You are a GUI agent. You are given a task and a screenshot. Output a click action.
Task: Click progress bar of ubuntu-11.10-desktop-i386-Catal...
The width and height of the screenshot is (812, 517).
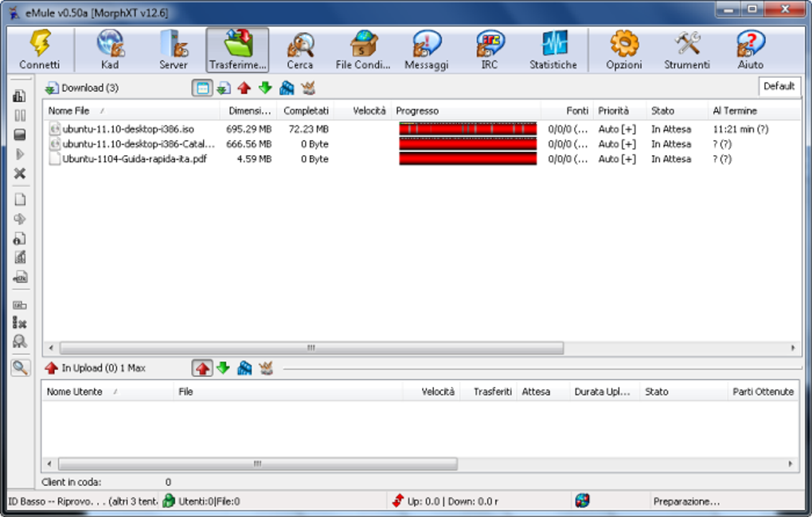point(467,144)
